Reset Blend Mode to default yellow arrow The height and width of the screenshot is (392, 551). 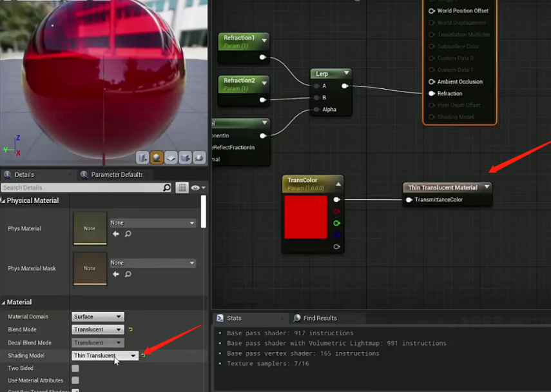(x=131, y=329)
